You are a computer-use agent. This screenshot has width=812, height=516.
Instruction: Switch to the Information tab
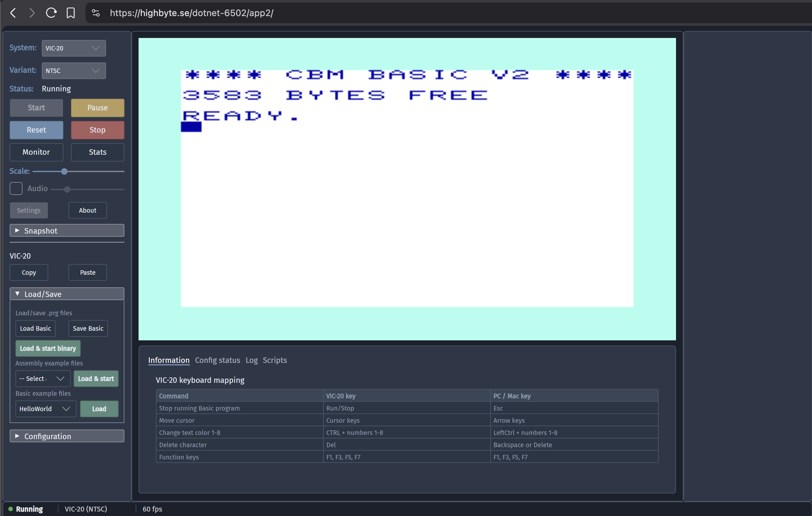[x=169, y=360]
